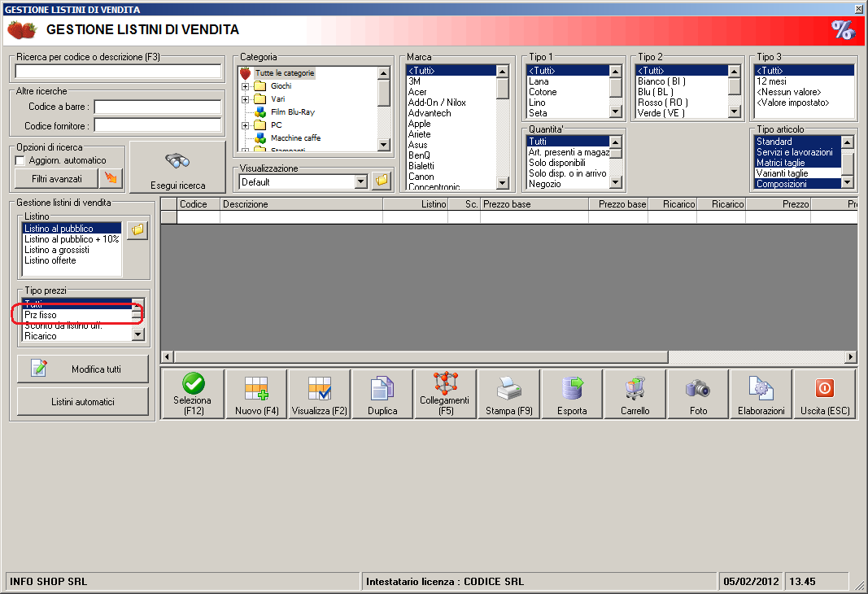Expand the PC category node

(245, 125)
